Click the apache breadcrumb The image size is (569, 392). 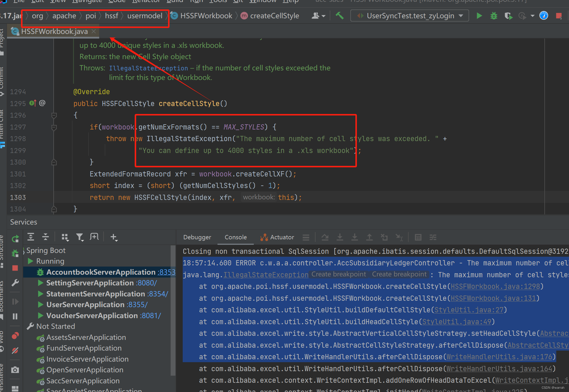(x=64, y=16)
